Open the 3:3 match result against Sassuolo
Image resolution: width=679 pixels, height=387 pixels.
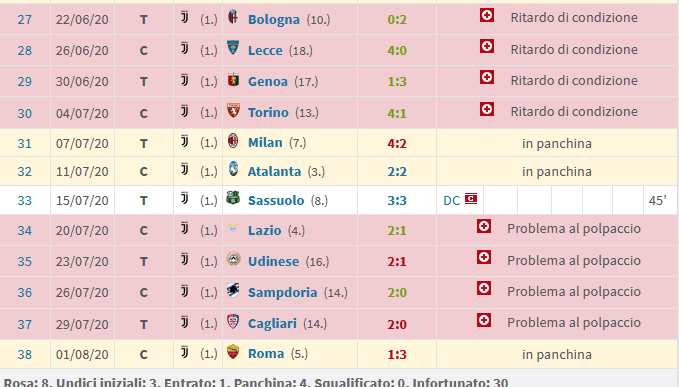(x=397, y=201)
